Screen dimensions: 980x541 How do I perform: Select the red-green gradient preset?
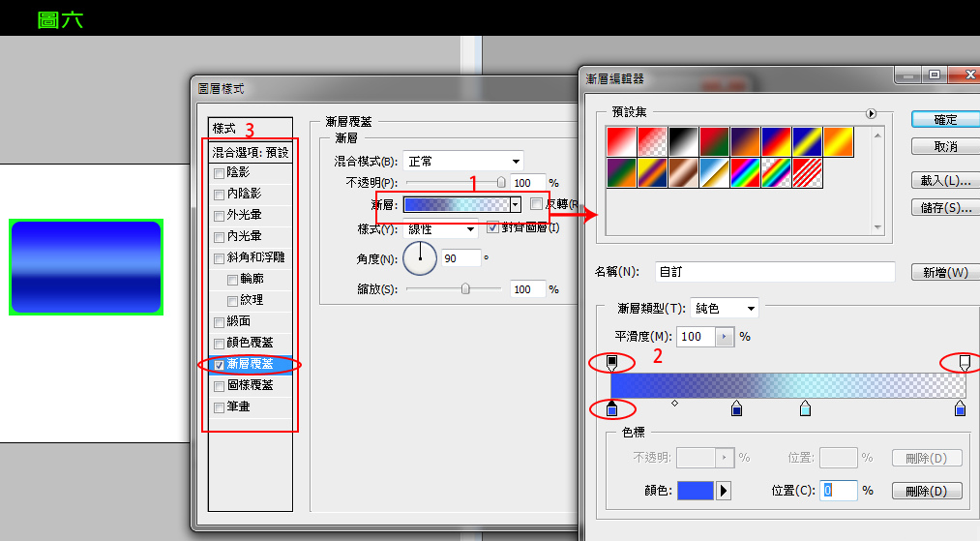(x=714, y=141)
